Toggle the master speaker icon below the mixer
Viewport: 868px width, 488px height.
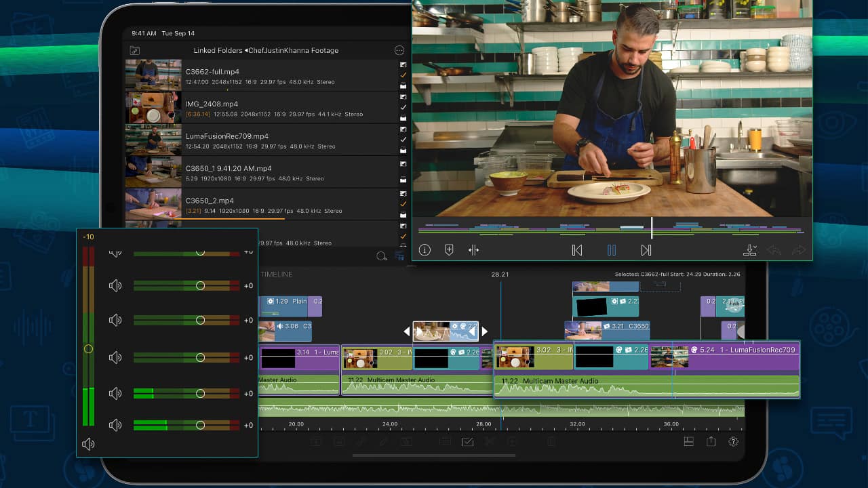(88, 445)
